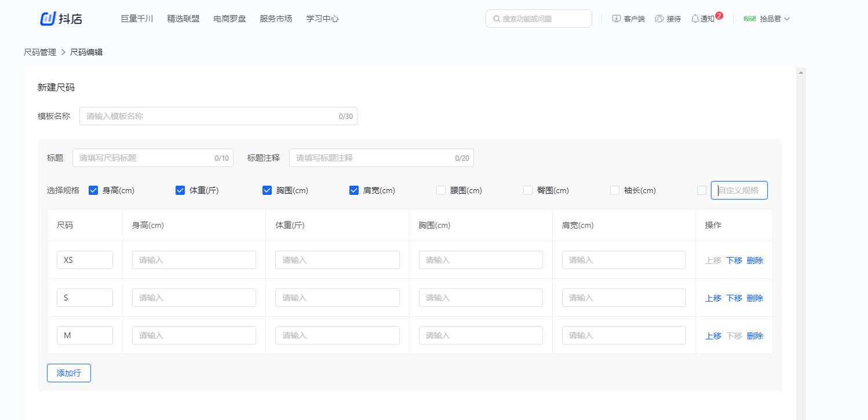Uncheck the 肩宽(cm) checkbox
The width and height of the screenshot is (868, 420).
(354, 190)
